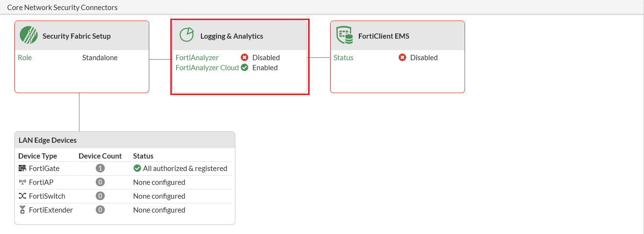Click the FortiExtender None configured status

pos(159,210)
